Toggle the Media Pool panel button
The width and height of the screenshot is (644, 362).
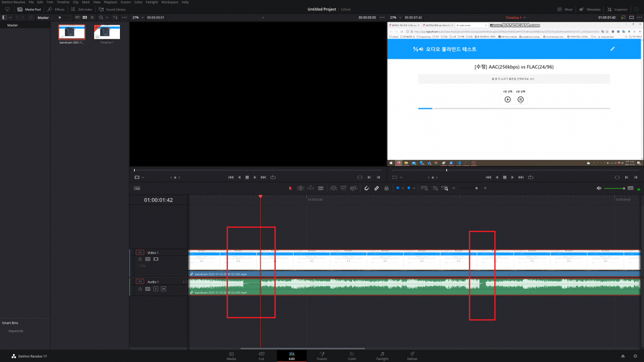click(x=30, y=9)
